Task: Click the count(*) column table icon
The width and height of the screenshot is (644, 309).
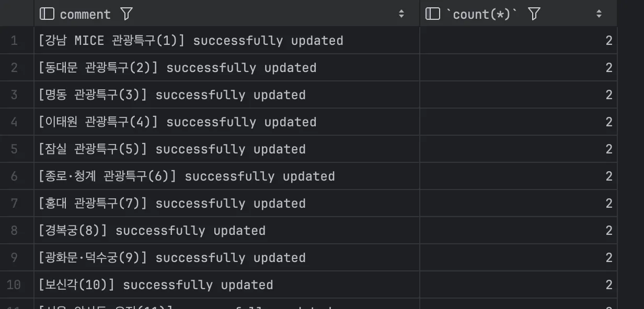Action: click(432, 14)
